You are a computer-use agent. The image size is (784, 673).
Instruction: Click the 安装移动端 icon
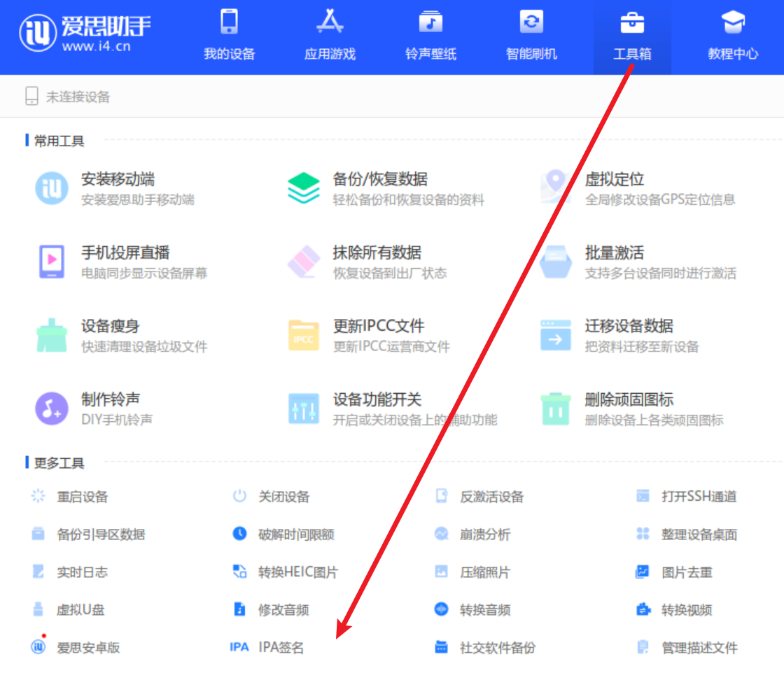pyautogui.click(x=52, y=188)
